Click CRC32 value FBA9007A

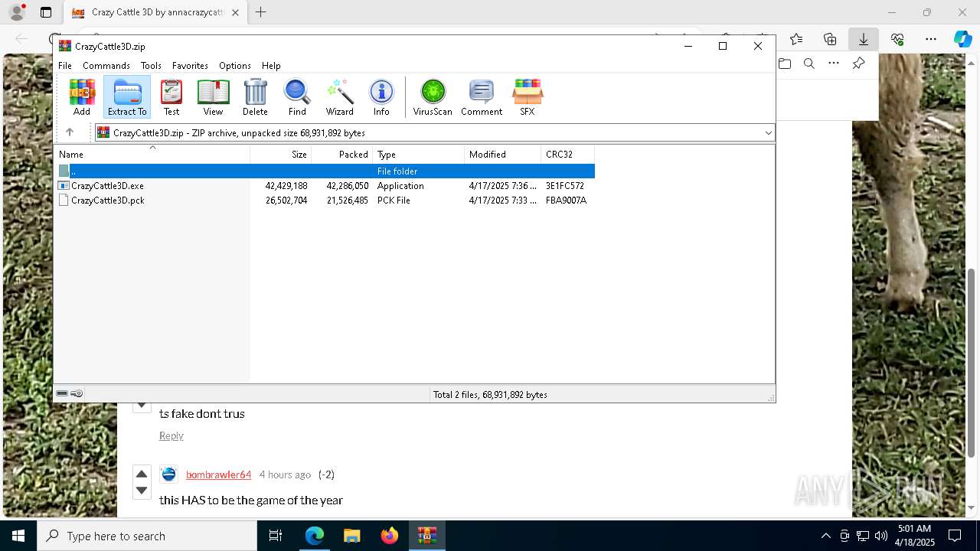pos(566,201)
